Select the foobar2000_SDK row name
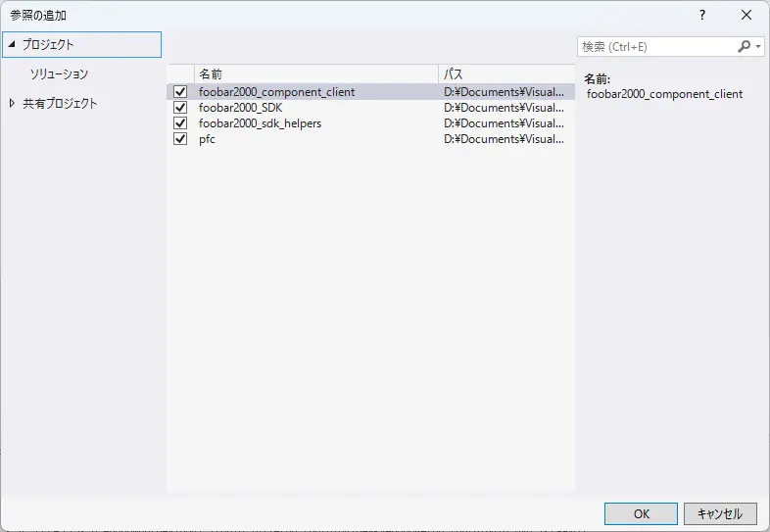The height and width of the screenshot is (532, 770). pos(241,108)
